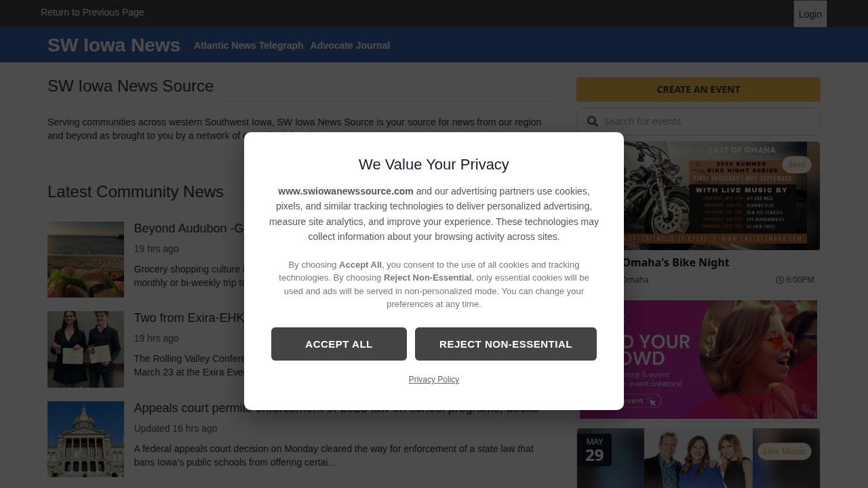Click the clock icon beside 6:00PM
The height and width of the screenshot is (488, 868).
click(x=780, y=280)
